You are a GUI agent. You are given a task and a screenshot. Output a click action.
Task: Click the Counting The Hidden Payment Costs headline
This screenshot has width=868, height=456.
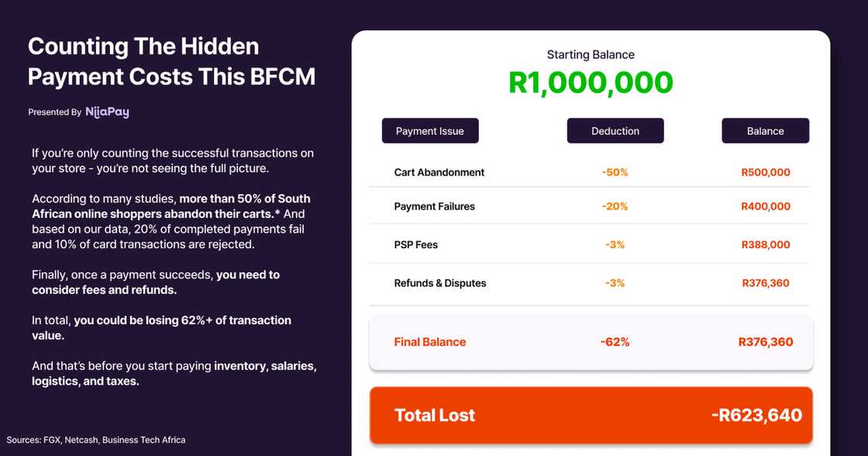point(171,61)
